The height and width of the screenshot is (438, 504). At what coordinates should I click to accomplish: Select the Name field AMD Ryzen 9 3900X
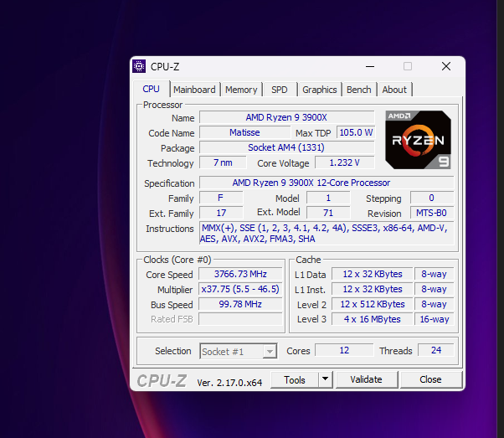click(x=286, y=117)
